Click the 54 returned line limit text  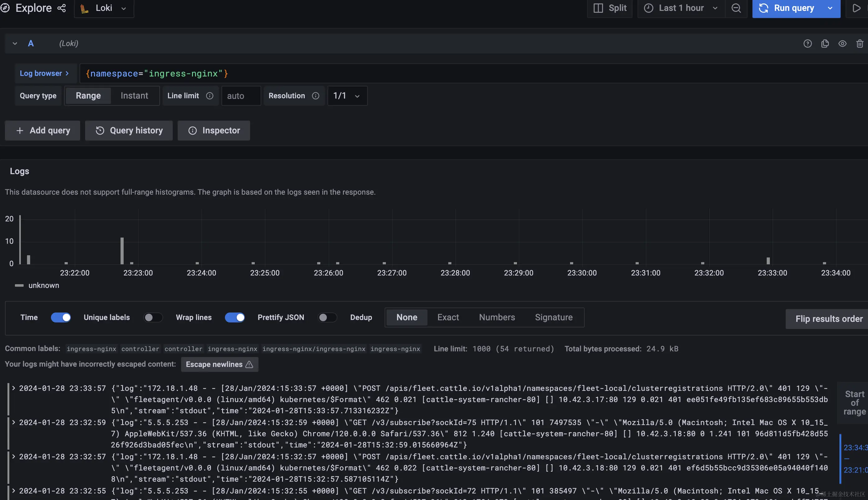[525, 349]
